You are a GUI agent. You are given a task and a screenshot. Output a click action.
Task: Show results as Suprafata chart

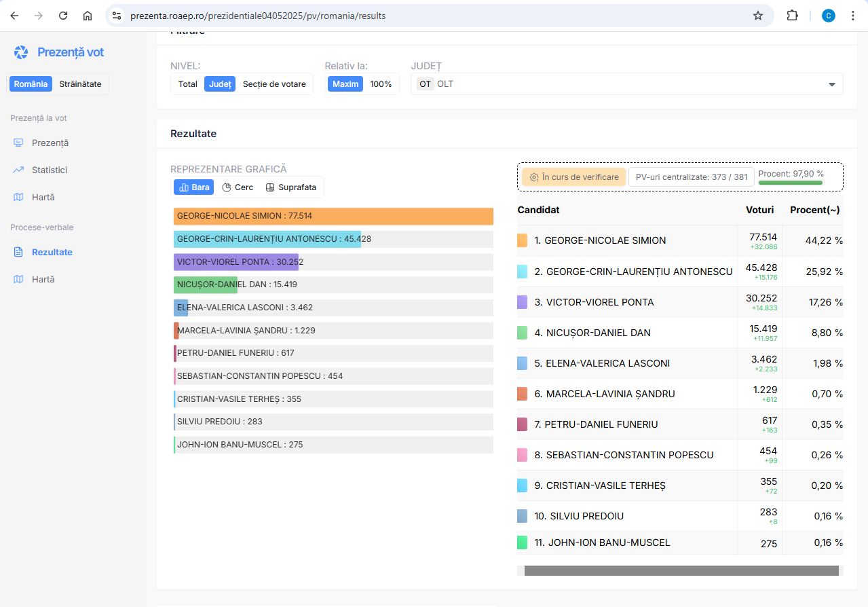291,187
